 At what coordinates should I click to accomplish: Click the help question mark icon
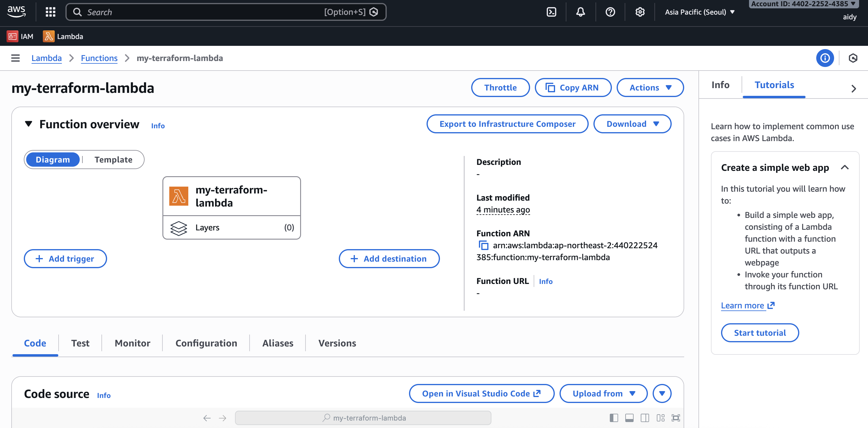pos(610,12)
